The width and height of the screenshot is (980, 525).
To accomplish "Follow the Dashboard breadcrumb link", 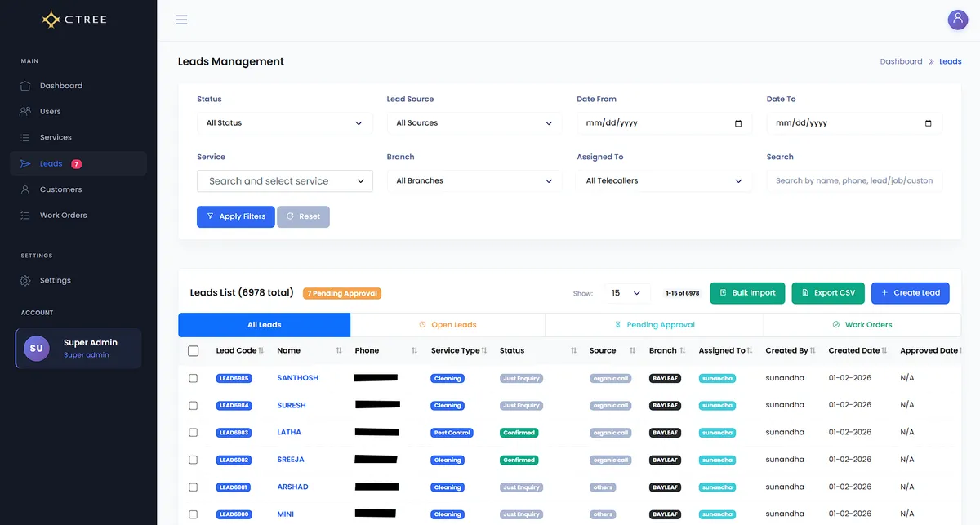I will point(901,61).
